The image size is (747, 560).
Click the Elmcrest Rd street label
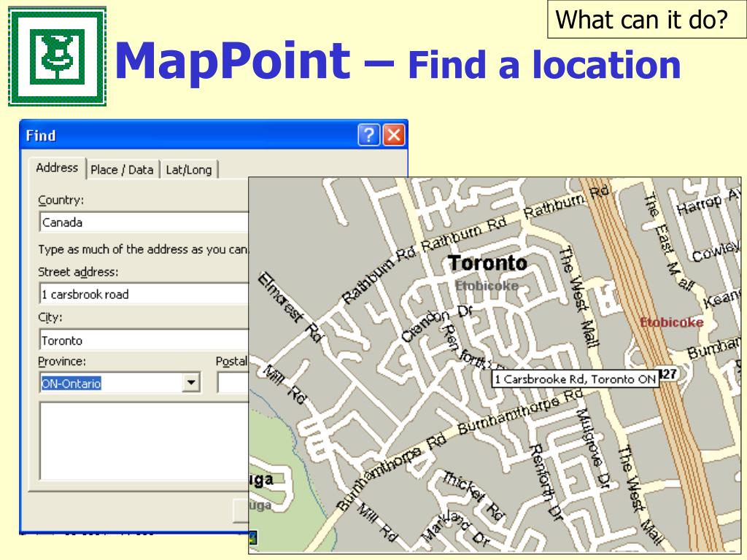(290, 307)
